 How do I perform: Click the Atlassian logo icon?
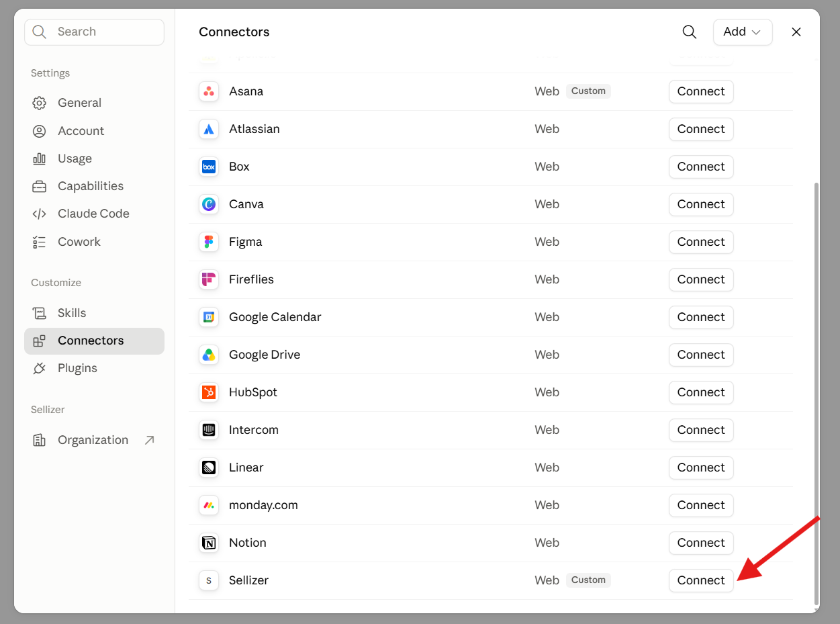coord(209,129)
